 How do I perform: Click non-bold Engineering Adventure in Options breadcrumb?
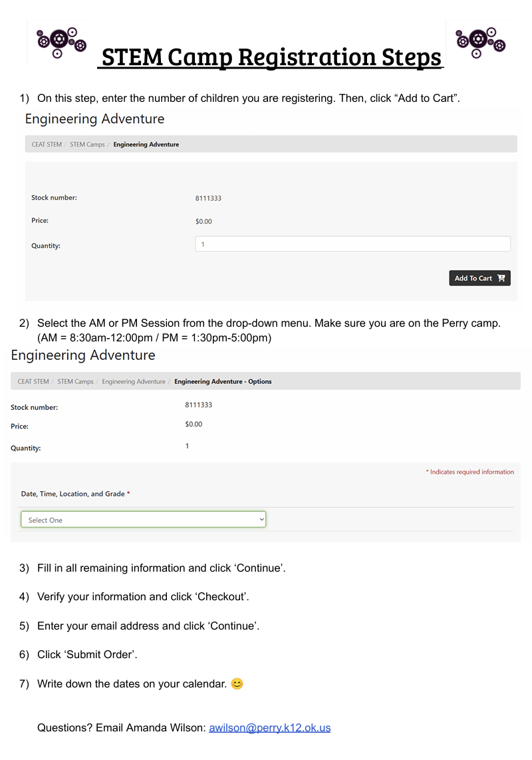tap(134, 381)
